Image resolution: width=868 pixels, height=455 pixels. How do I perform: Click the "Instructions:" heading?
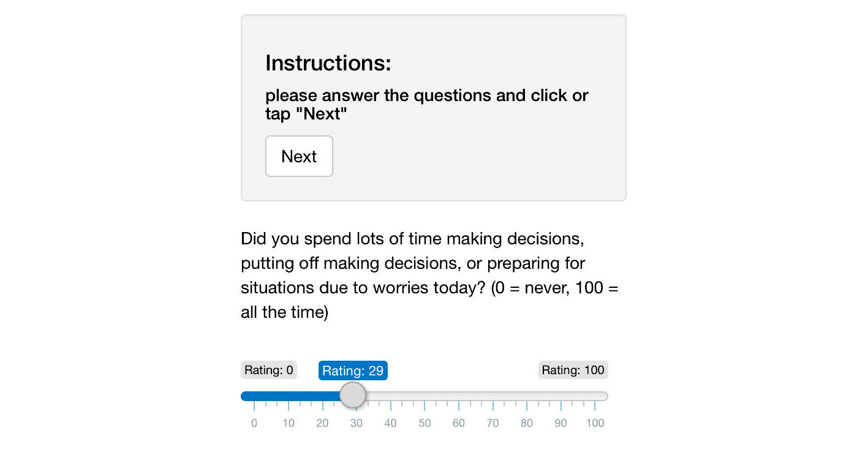point(328,63)
